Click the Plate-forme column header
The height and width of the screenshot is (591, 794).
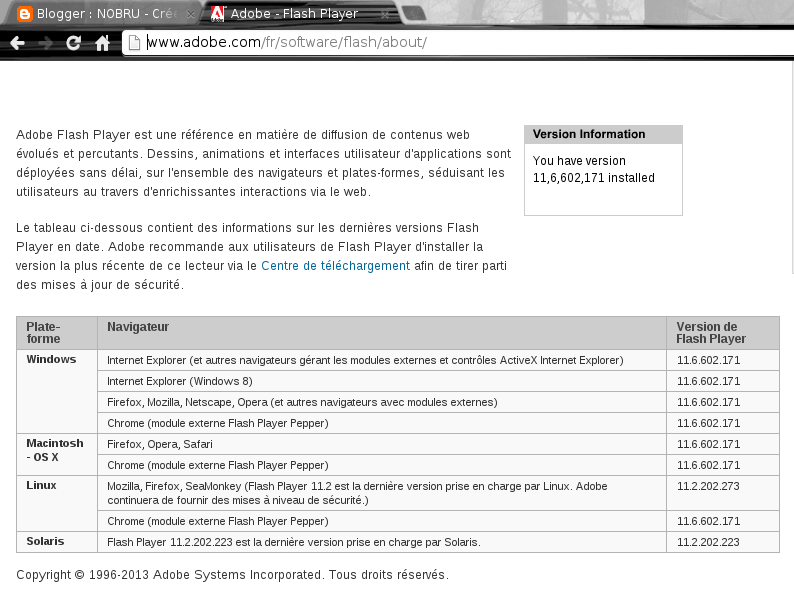click(x=57, y=333)
